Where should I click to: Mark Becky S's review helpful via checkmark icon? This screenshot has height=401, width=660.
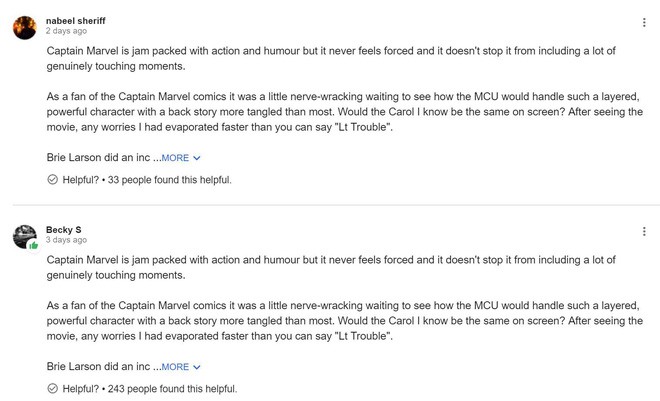coord(52,388)
